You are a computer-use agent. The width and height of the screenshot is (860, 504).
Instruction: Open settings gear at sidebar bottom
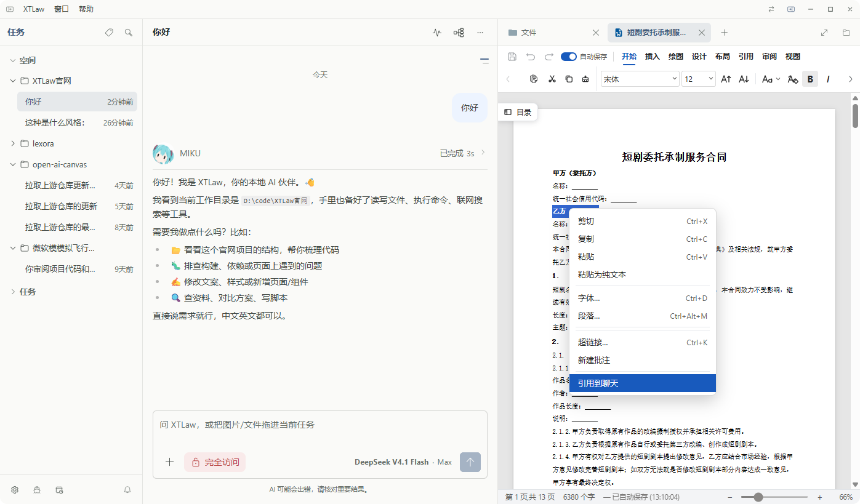click(x=15, y=490)
